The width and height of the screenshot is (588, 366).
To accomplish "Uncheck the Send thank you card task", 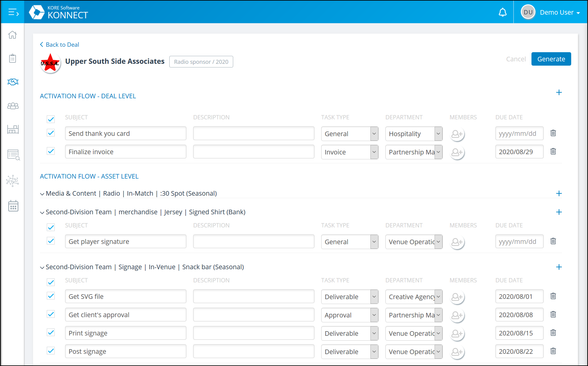I will pos(51,133).
